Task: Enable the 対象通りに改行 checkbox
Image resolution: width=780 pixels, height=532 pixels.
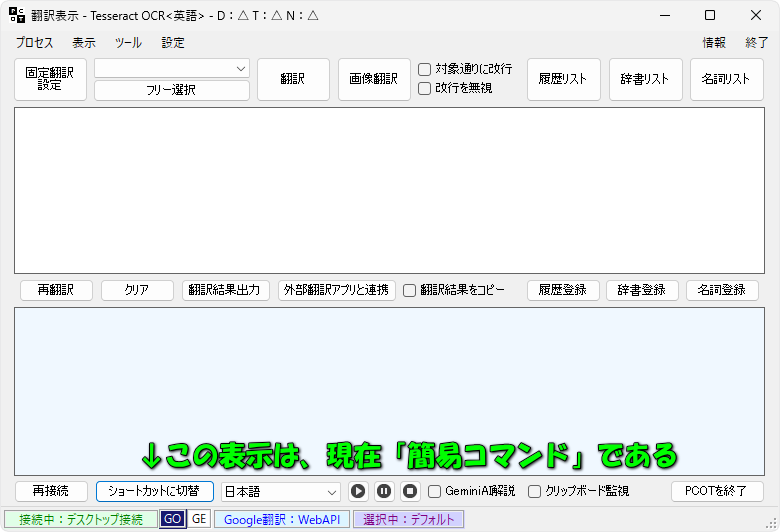Action: coord(425,70)
